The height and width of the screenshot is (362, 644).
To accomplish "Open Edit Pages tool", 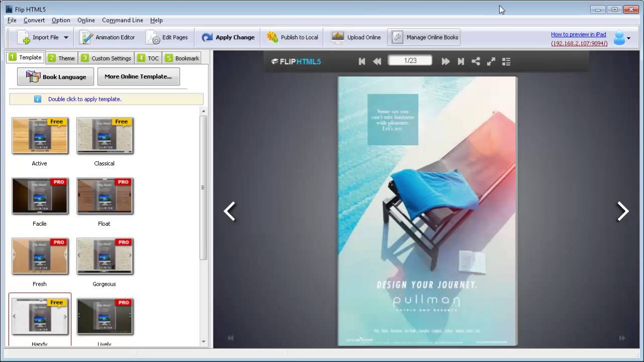I will 167,37.
